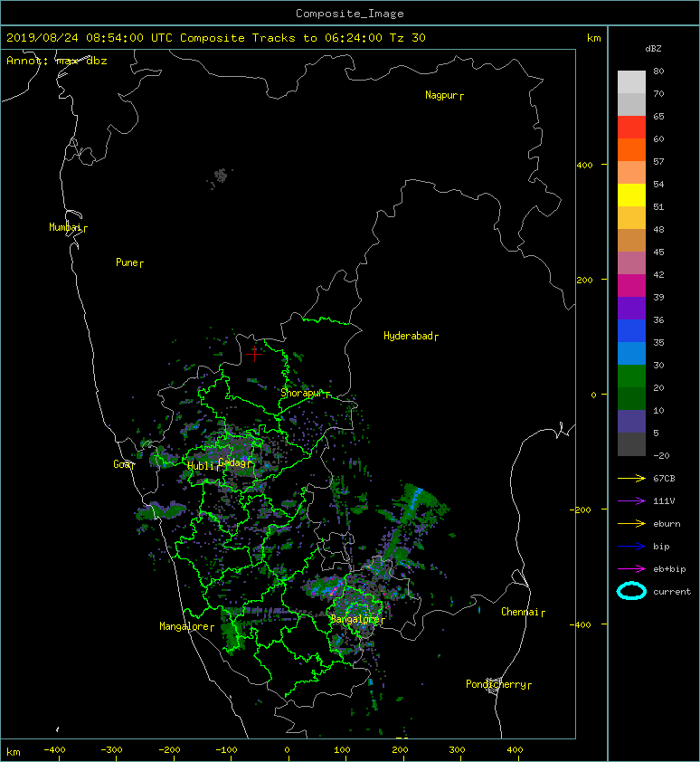Click the eb+bip magenta arrow legend

coord(631,569)
